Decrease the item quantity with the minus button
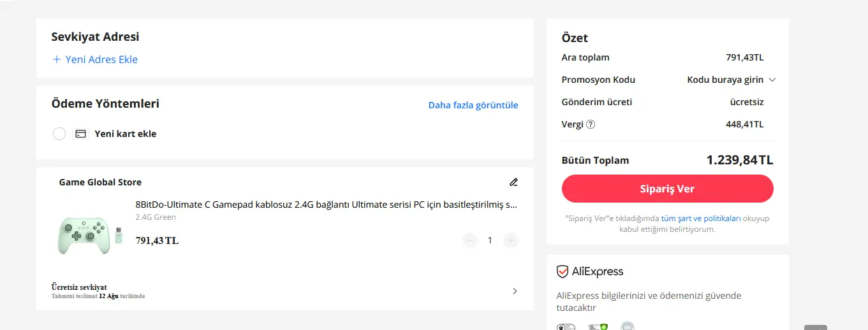Viewport: 868px width, 330px height. (x=470, y=240)
